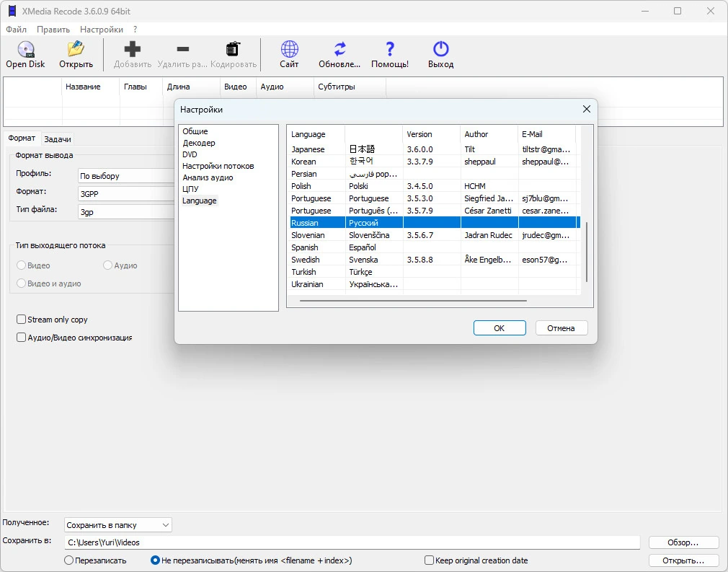
Task: Click the bottom Открыть... button
Action: 683,560
